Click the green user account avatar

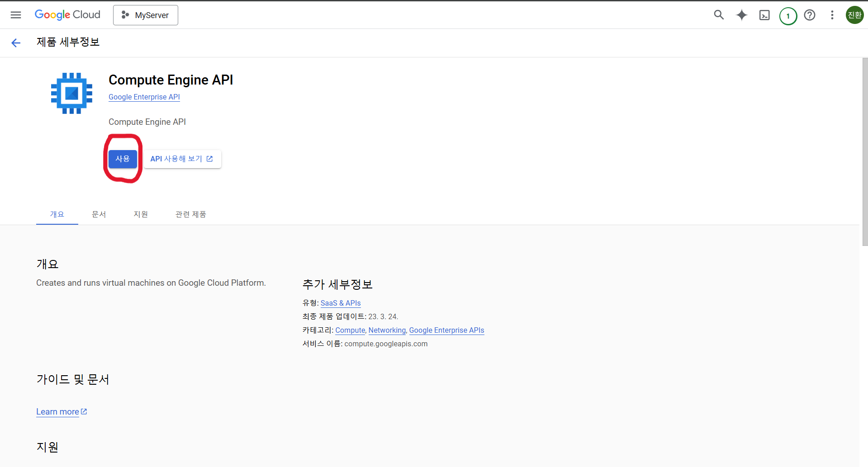pyautogui.click(x=854, y=15)
